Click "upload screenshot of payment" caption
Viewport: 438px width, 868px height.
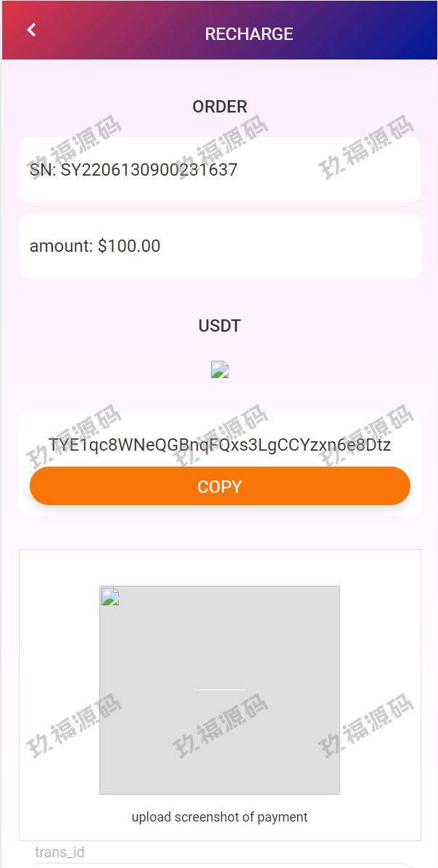220,817
